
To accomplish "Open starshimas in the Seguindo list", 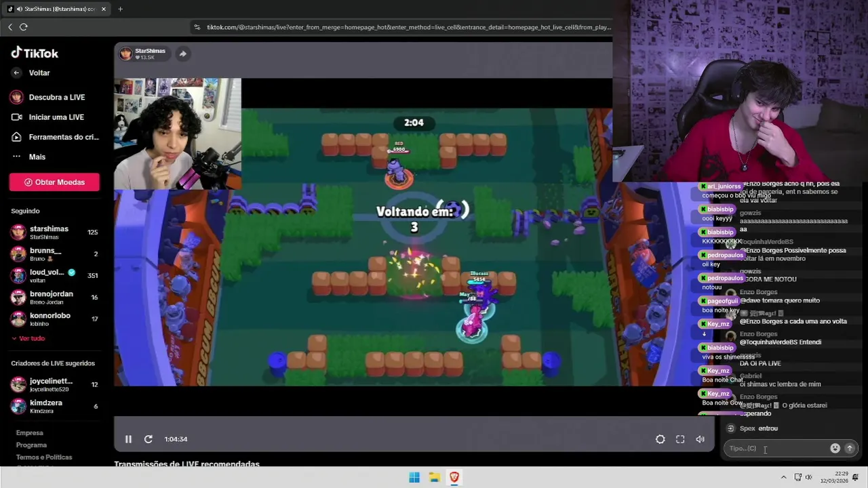I will (x=54, y=232).
